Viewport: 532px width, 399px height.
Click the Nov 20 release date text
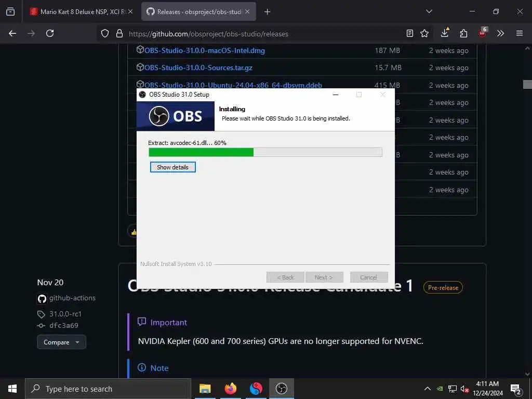[50, 282]
